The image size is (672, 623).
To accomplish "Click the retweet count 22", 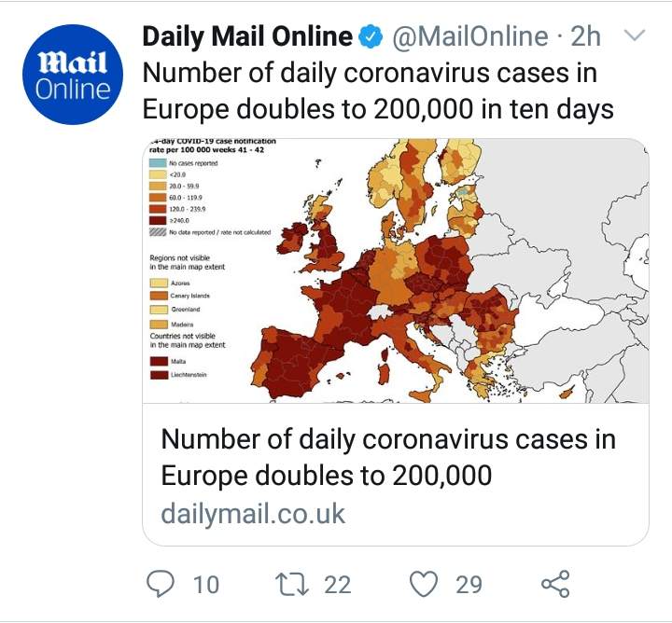I will tap(338, 585).
